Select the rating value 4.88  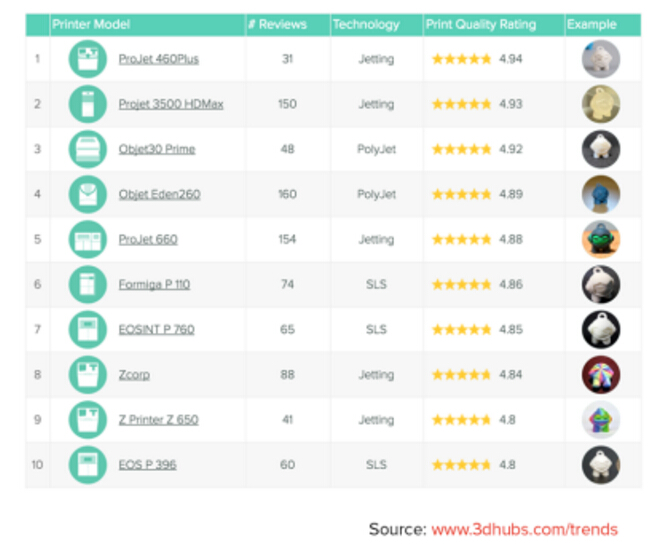pyautogui.click(x=511, y=239)
